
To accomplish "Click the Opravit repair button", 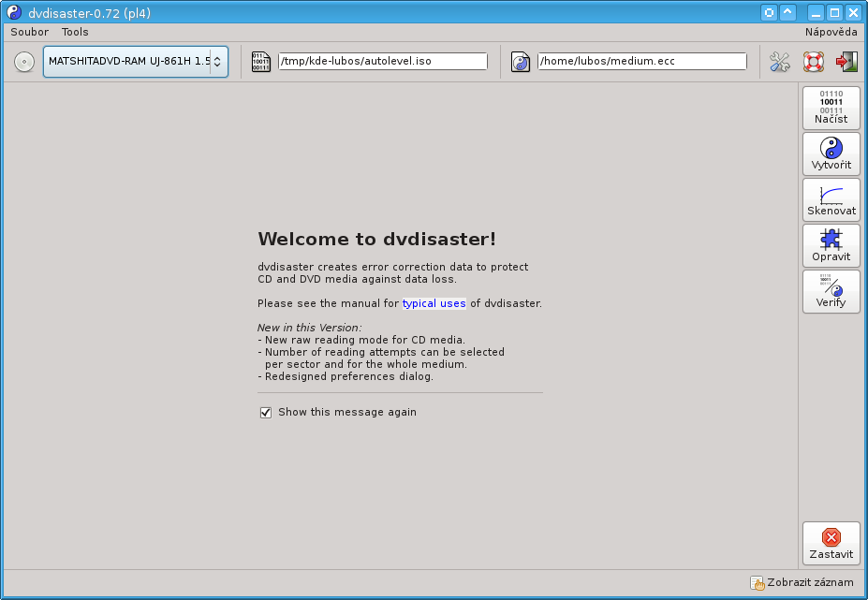I will 831,246.
